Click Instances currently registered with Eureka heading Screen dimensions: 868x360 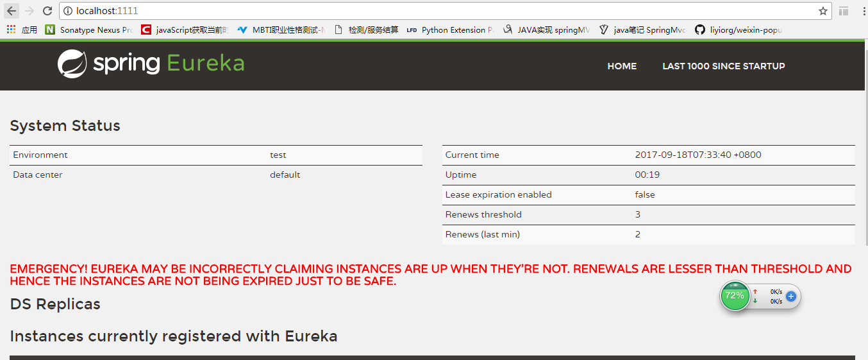click(174, 336)
